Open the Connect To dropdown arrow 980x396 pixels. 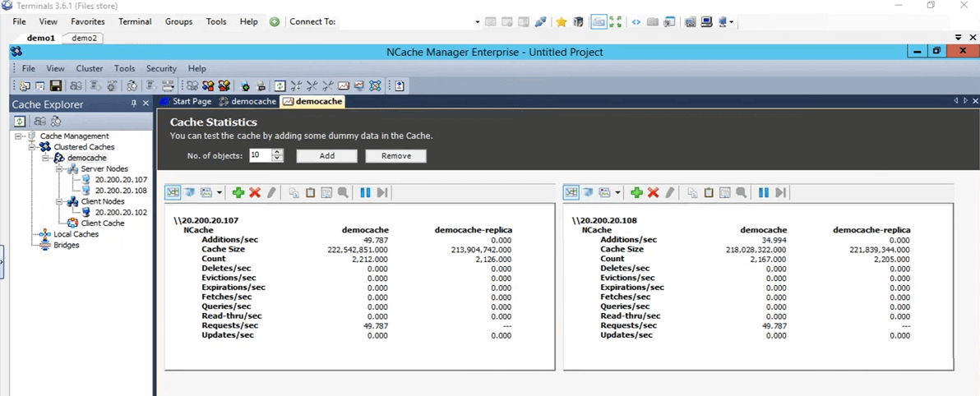(x=478, y=22)
